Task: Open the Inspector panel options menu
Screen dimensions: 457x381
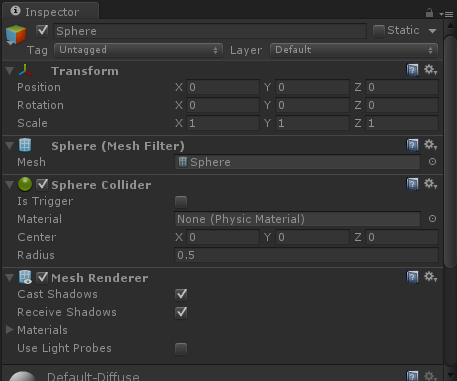Action: (446, 14)
